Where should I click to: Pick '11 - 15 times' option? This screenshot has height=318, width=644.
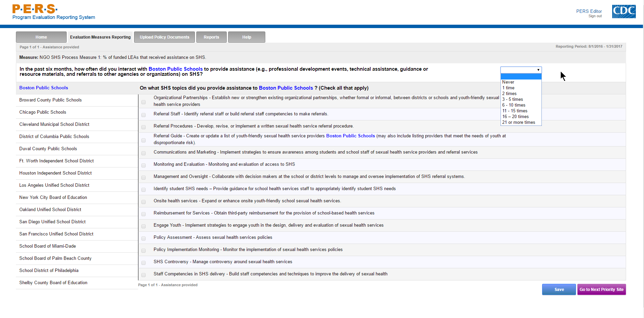click(521, 111)
